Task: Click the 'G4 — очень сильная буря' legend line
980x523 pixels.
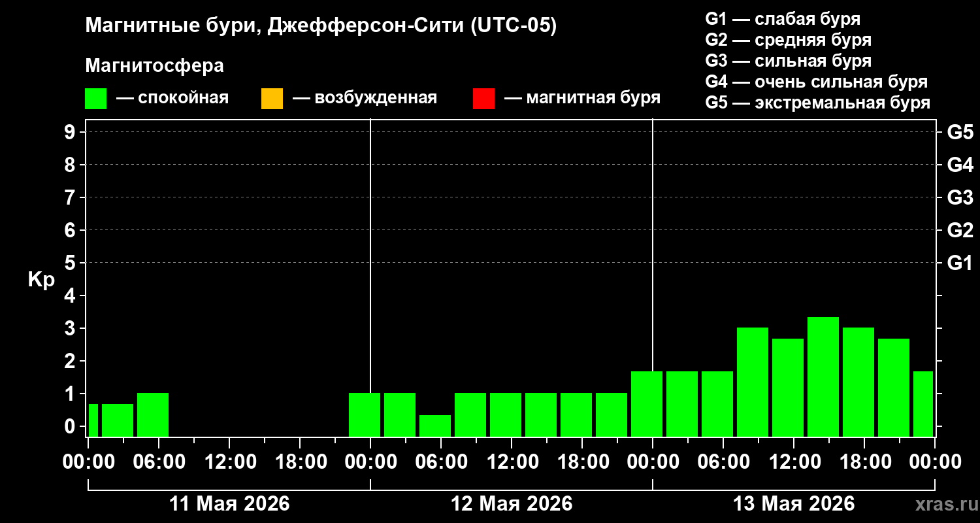Action: click(x=817, y=82)
